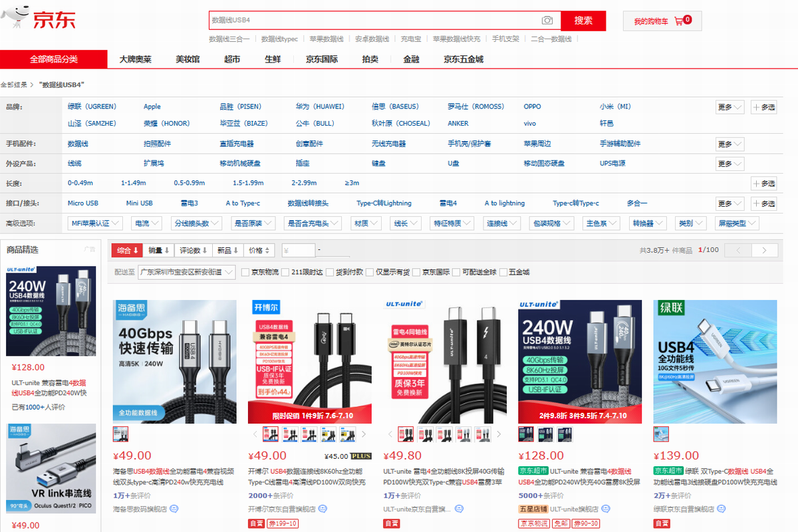Sort results by 评论数
The height and width of the screenshot is (532, 798).
pos(194,251)
